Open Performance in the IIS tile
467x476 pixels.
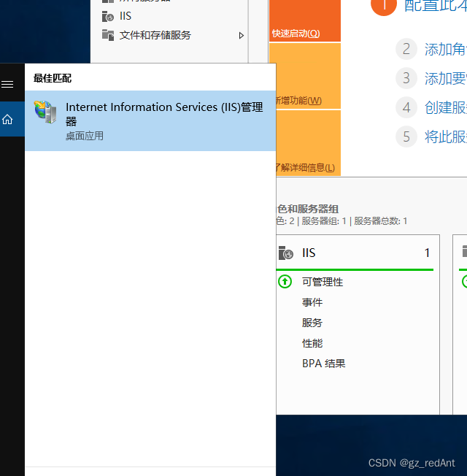point(312,343)
